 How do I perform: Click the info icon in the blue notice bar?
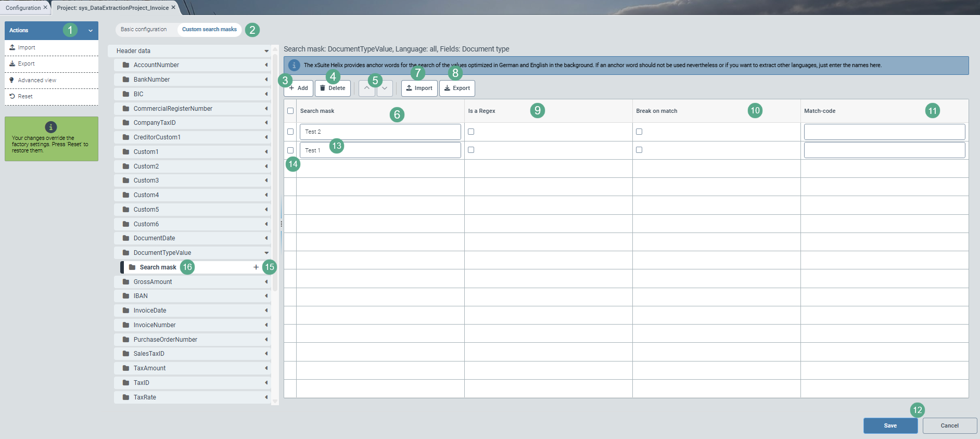294,66
